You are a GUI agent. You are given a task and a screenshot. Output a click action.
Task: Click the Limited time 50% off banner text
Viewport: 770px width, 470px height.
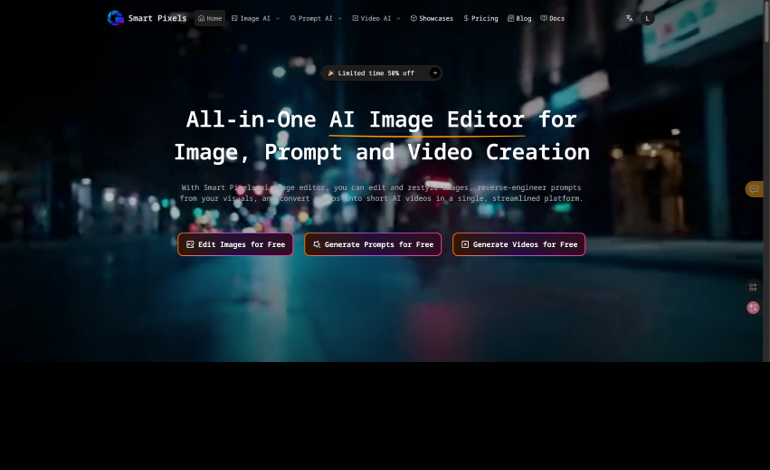coord(376,73)
